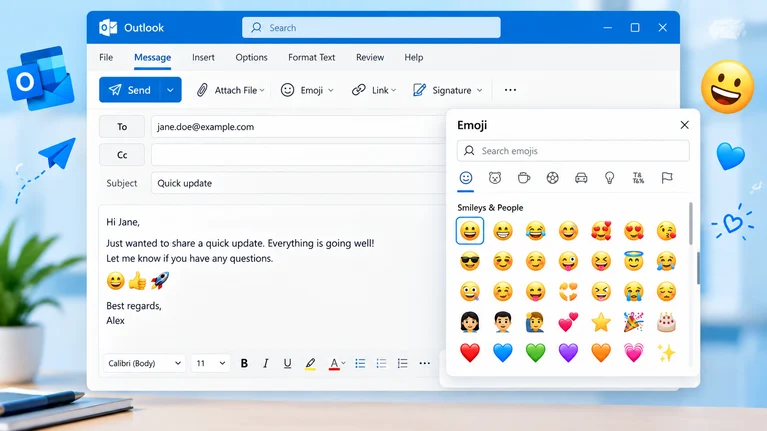The width and height of the screenshot is (767, 431).
Task: Open the Calibri (Body) font dropdown
Action: pyautogui.click(x=144, y=363)
